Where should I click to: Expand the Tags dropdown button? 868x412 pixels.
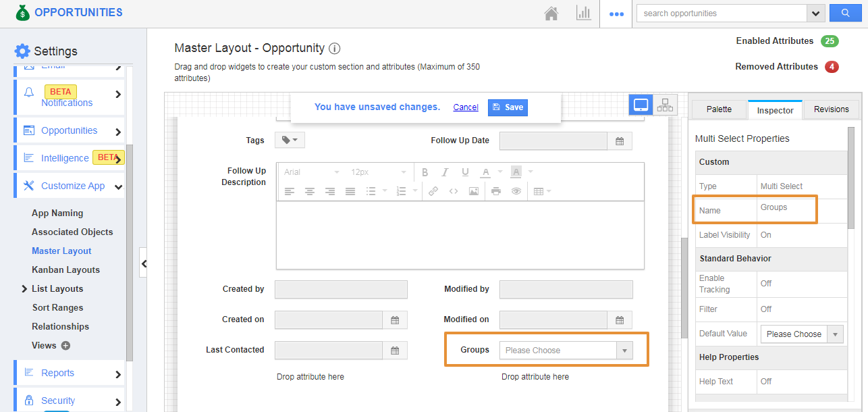click(x=290, y=140)
